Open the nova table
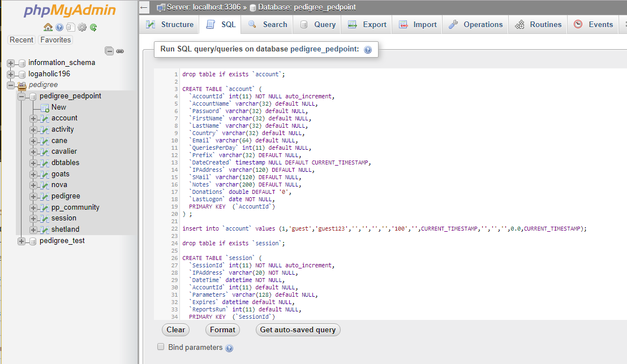Viewport: 627px width, 364px height. pos(59,185)
